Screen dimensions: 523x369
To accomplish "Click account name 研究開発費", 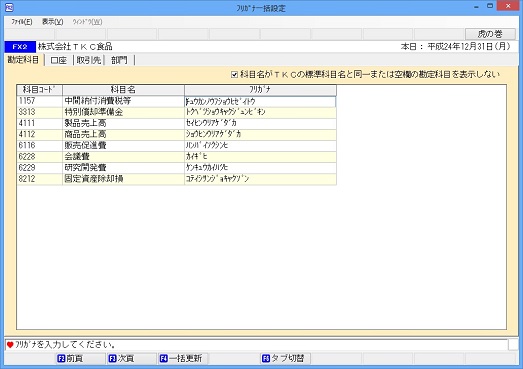I will pos(123,168).
